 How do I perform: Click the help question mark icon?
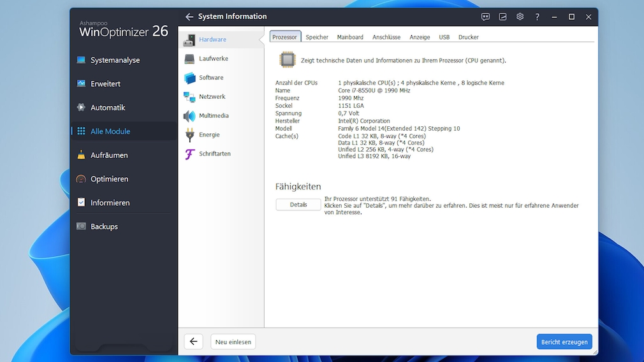pyautogui.click(x=537, y=17)
